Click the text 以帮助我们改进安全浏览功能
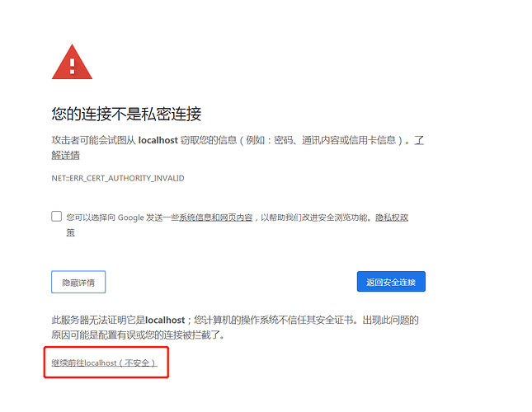Image resolution: width=532 pixels, height=412 pixels. pyautogui.click(x=315, y=218)
